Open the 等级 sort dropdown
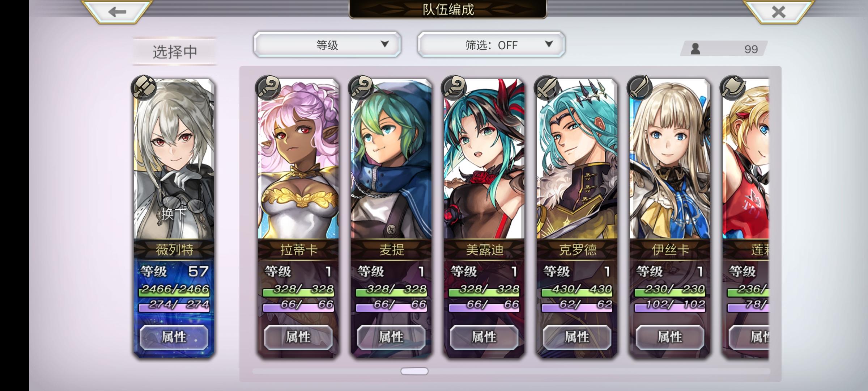The width and height of the screenshot is (868, 391). click(327, 45)
